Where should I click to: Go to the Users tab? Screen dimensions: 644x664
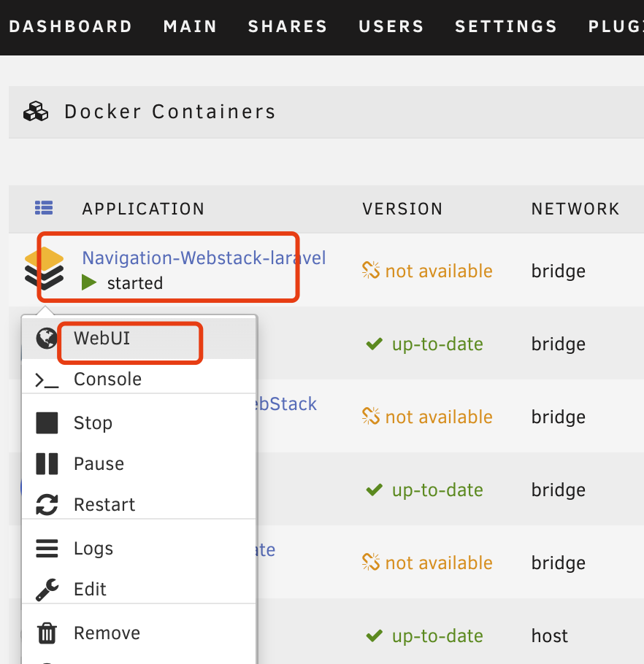pyautogui.click(x=391, y=27)
